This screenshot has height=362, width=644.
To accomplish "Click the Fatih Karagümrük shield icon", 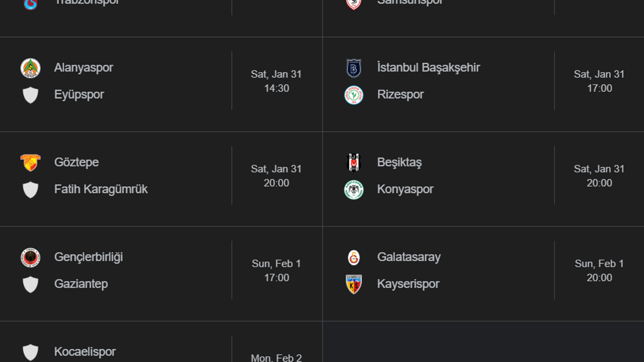I will (x=31, y=190).
